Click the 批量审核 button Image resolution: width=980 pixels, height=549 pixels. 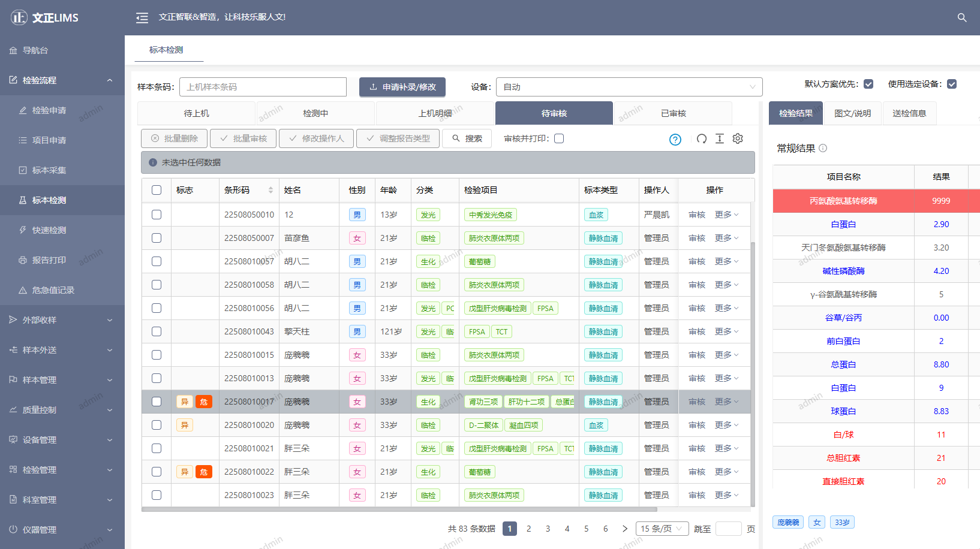[243, 138]
